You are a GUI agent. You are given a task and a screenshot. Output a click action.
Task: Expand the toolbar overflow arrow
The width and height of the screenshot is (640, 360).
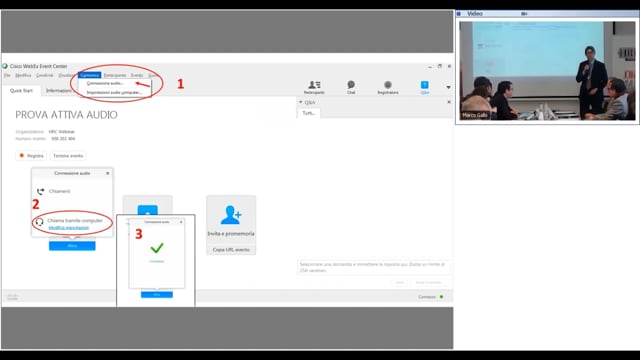448,87
